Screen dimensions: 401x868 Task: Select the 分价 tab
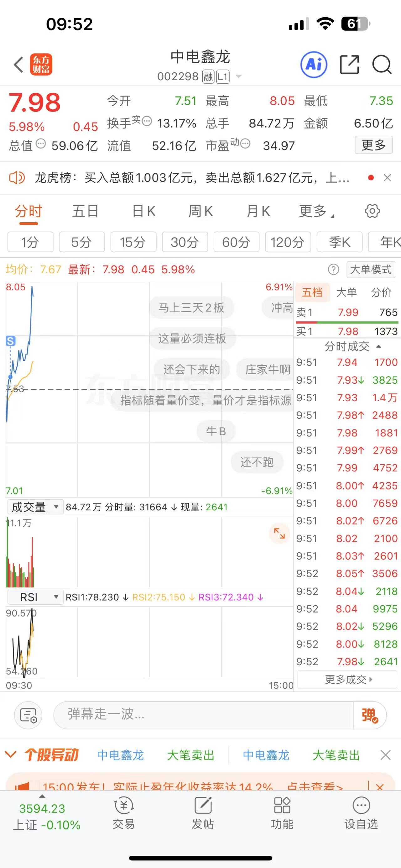[x=382, y=292]
